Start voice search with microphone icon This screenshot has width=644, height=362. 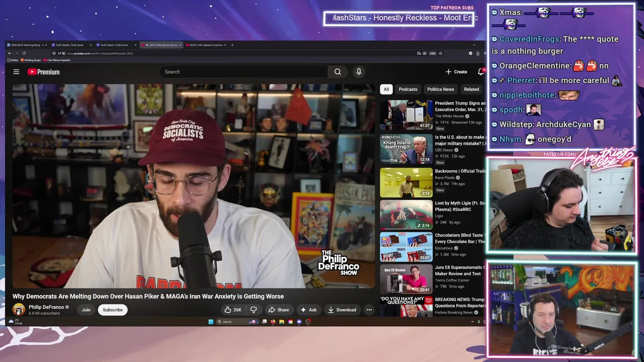click(359, 72)
